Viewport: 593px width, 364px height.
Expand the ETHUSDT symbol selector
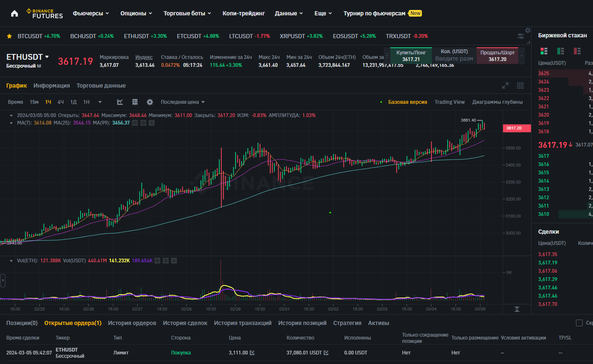tap(47, 57)
